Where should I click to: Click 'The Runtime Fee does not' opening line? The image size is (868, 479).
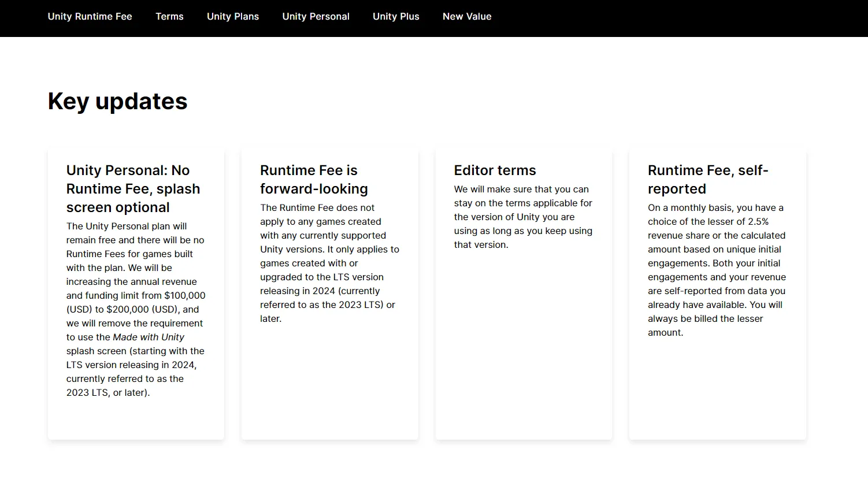coord(317,208)
